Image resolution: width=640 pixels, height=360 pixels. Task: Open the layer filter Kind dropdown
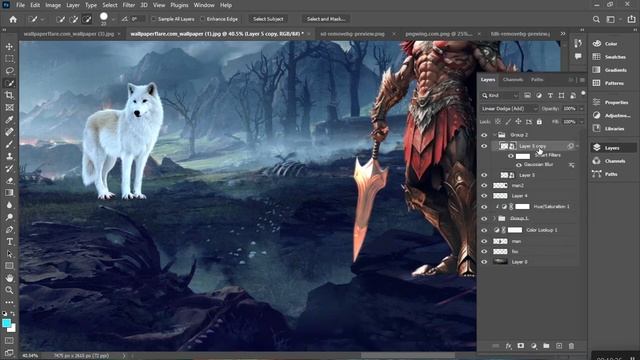coord(500,96)
